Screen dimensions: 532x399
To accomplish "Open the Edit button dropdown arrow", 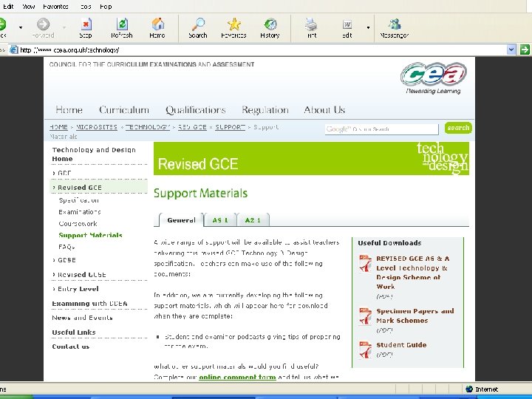I will tap(368, 27).
